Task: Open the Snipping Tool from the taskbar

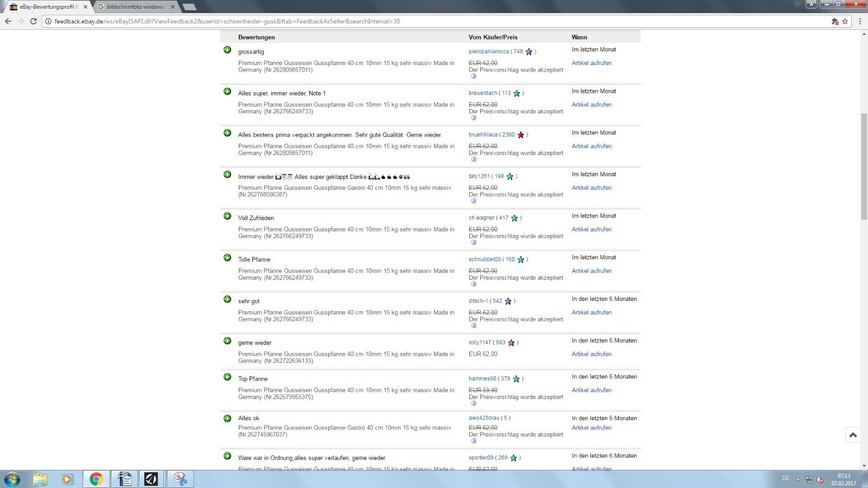Action: [x=180, y=479]
